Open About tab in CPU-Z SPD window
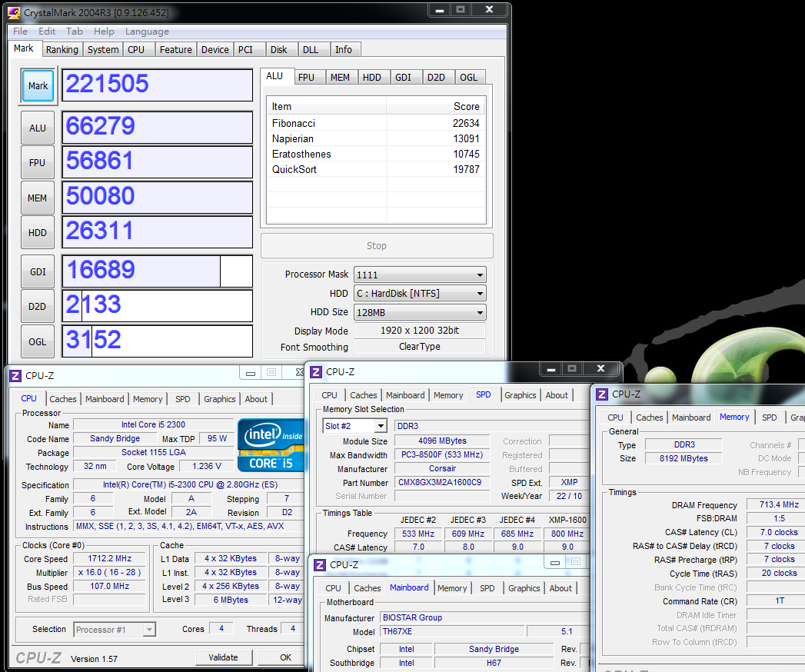The height and width of the screenshot is (672, 805). click(557, 395)
